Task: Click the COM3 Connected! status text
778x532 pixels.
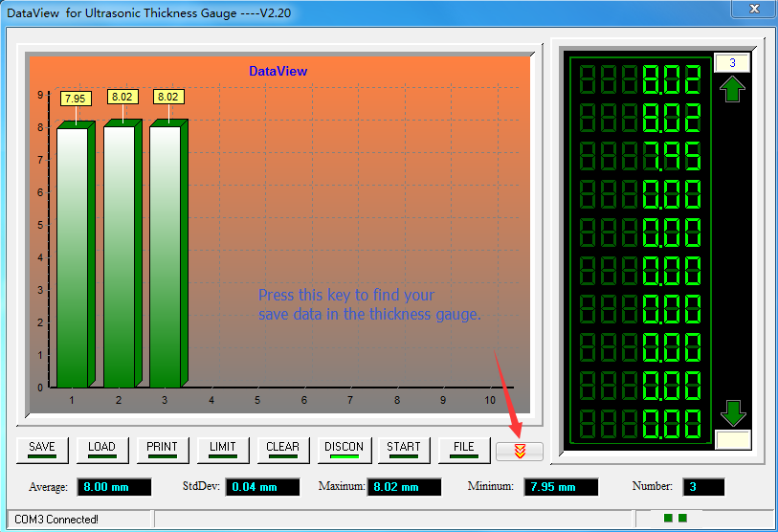Action: [x=56, y=520]
